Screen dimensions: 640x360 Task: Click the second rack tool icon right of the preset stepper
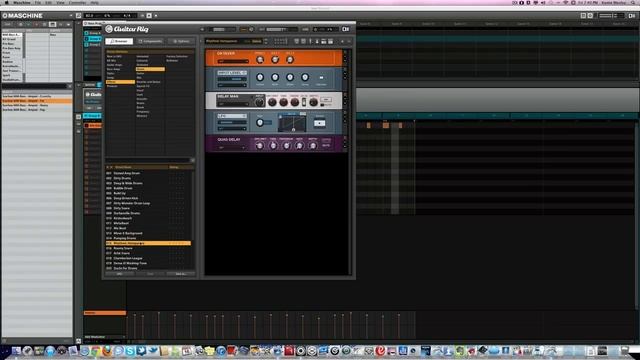[303, 41]
